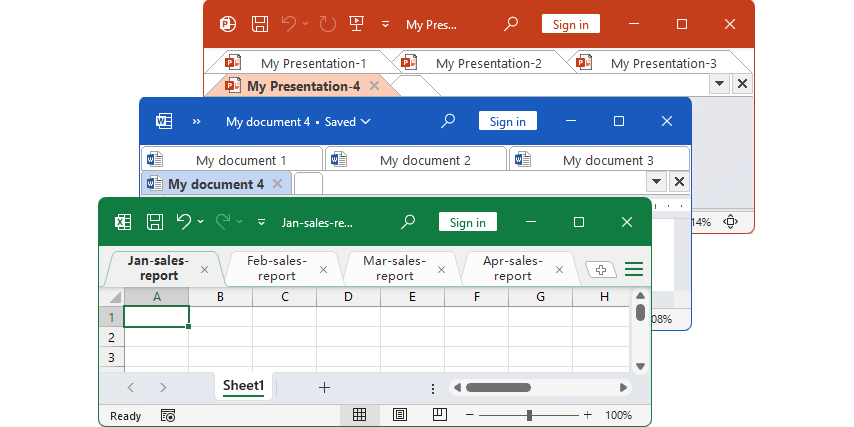Click the Excel zoom slider handle
Screen dimensions: 854x427
(529, 415)
